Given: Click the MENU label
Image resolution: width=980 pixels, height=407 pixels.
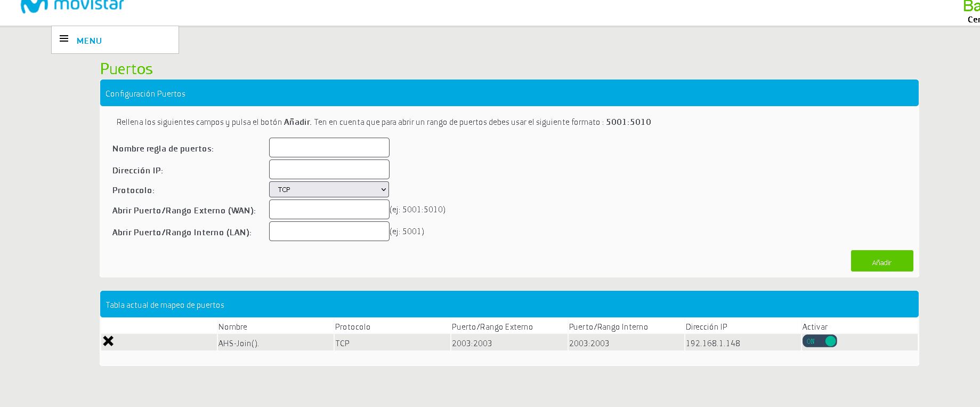Looking at the screenshot, I should pyautogui.click(x=89, y=41).
